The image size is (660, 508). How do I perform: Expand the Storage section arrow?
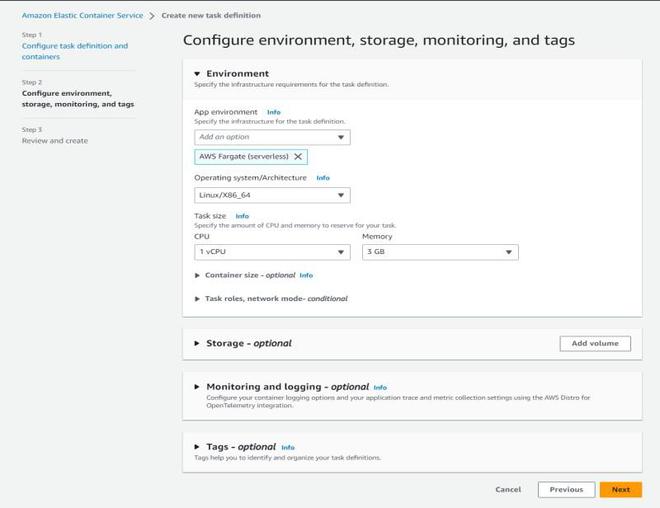point(197,343)
